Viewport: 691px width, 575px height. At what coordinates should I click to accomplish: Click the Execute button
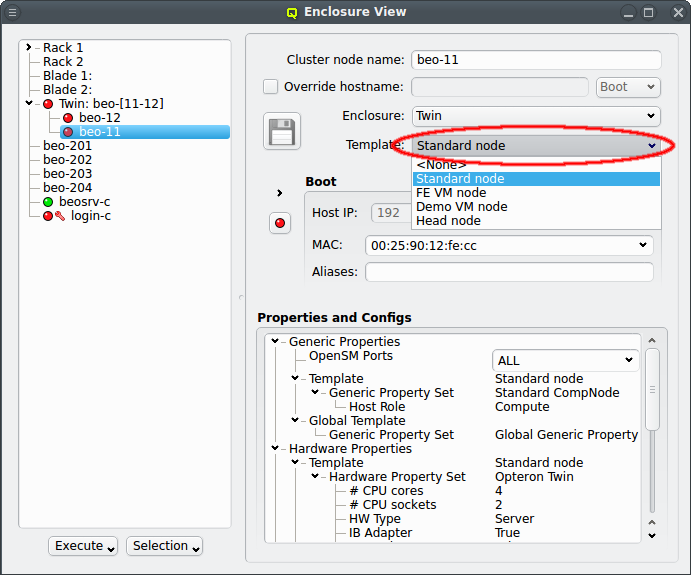click(83, 546)
